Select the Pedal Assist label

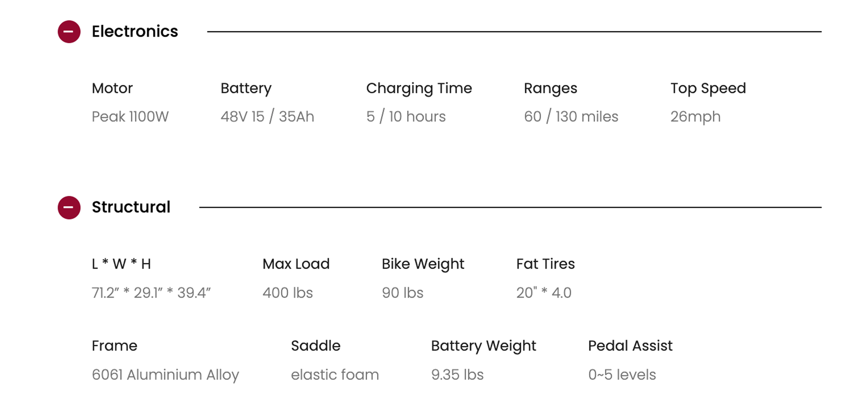[630, 346]
